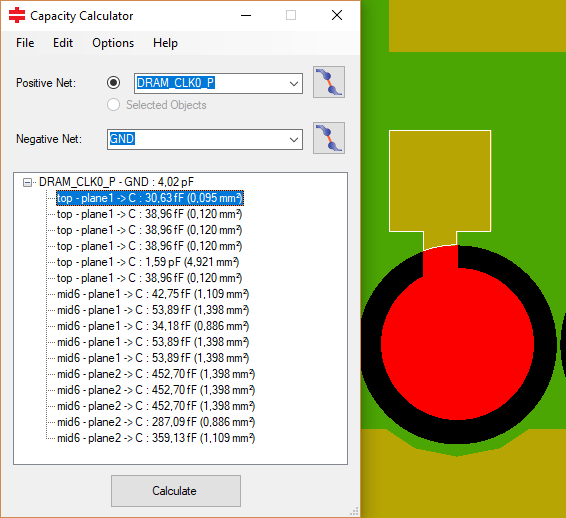Select row top - plane1 30,63 fF (0,095 mm²)
Screen dimensions: 566x518
point(150,198)
